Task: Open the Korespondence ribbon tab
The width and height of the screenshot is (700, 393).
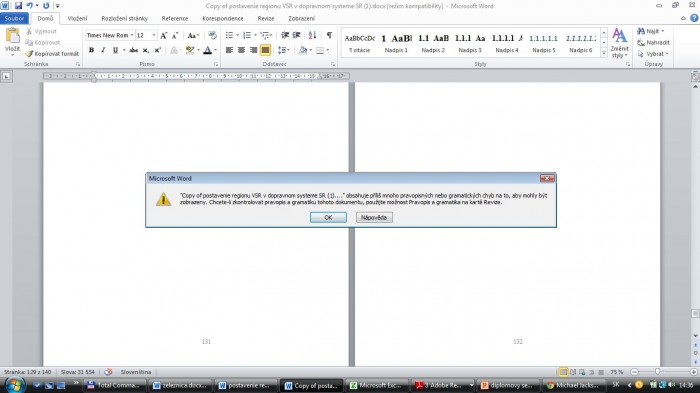Action: point(223,18)
